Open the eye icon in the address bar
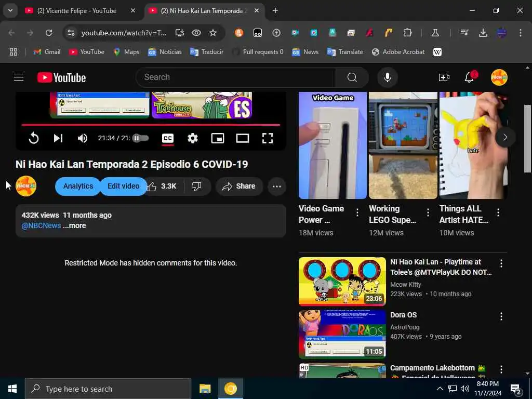This screenshot has height=399, width=532. point(196,33)
